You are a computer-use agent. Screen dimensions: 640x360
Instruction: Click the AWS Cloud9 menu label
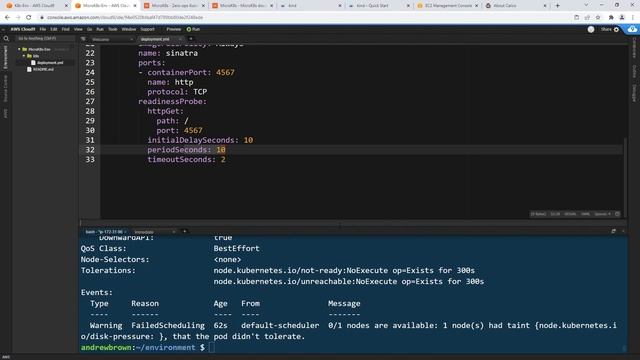point(23,29)
